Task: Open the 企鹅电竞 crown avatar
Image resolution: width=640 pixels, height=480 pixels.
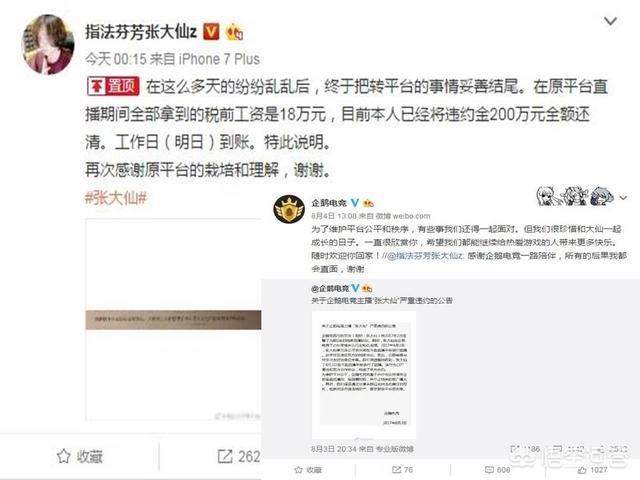Action: tap(289, 209)
